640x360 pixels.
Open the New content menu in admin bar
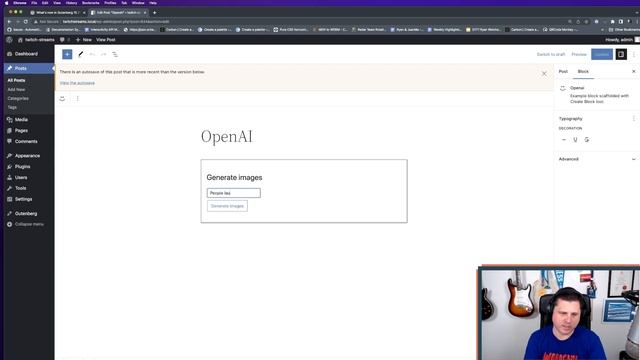coord(84,40)
